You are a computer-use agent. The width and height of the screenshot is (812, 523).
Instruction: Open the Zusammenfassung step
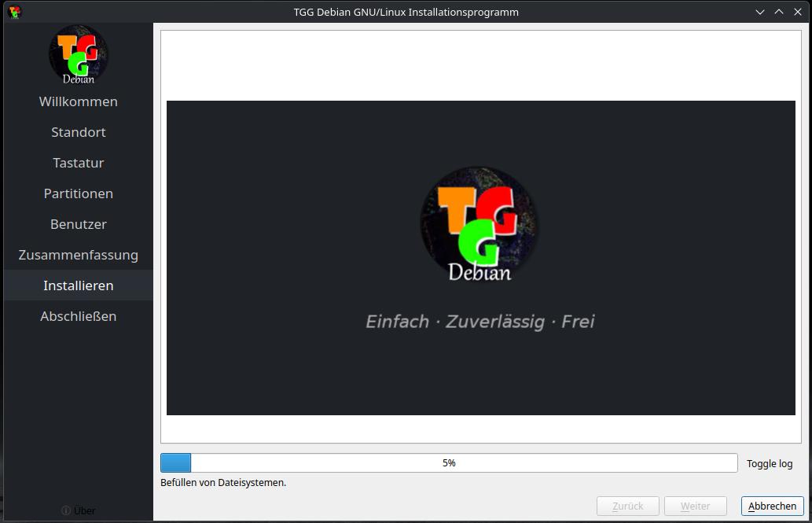pos(79,255)
